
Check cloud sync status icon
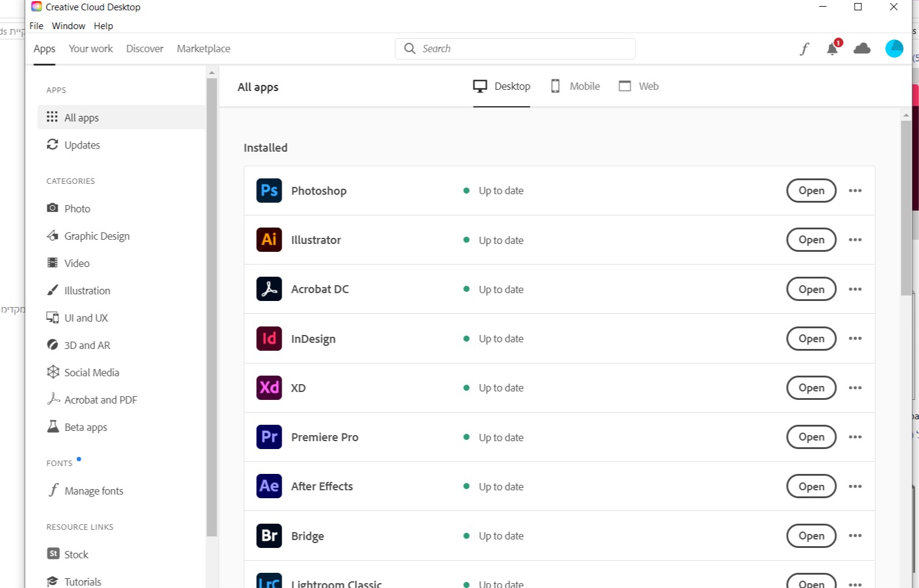(x=862, y=49)
